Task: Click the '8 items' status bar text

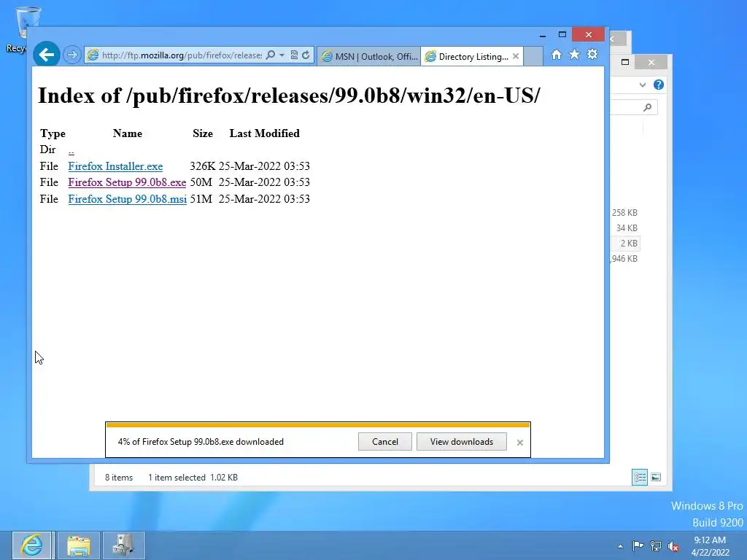Action: click(119, 477)
